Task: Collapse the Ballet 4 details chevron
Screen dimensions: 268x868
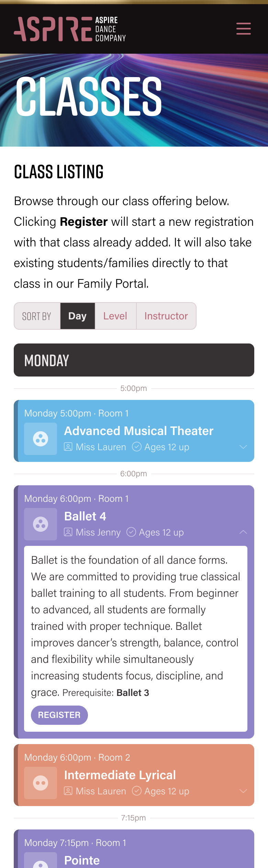Action: 243,532
